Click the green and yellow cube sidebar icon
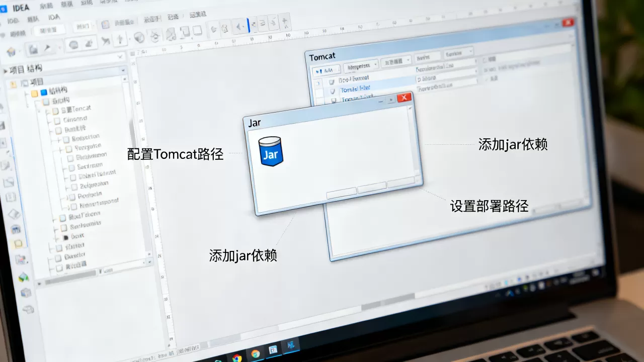The width and height of the screenshot is (644, 362). pyautogui.click(x=24, y=277)
